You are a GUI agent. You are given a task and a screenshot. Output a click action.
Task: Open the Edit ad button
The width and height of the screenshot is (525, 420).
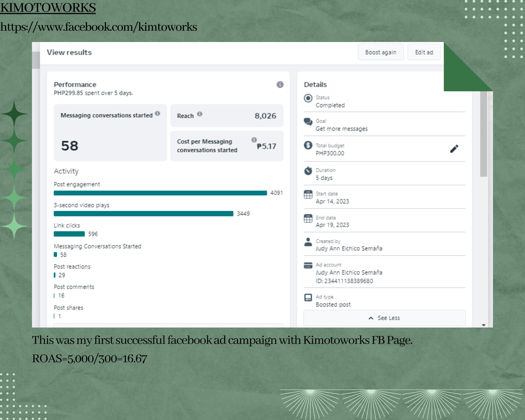tap(424, 52)
